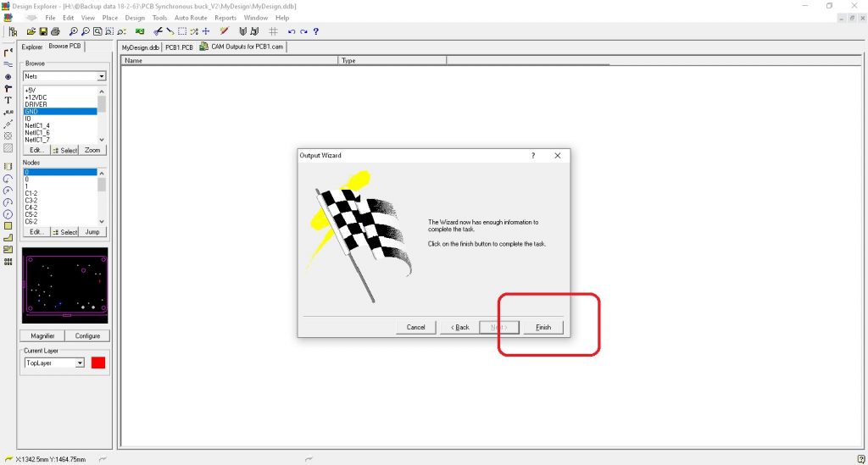Image resolution: width=868 pixels, height=465 pixels.
Task: Select the interactive route track tool
Action: pyautogui.click(x=8, y=53)
